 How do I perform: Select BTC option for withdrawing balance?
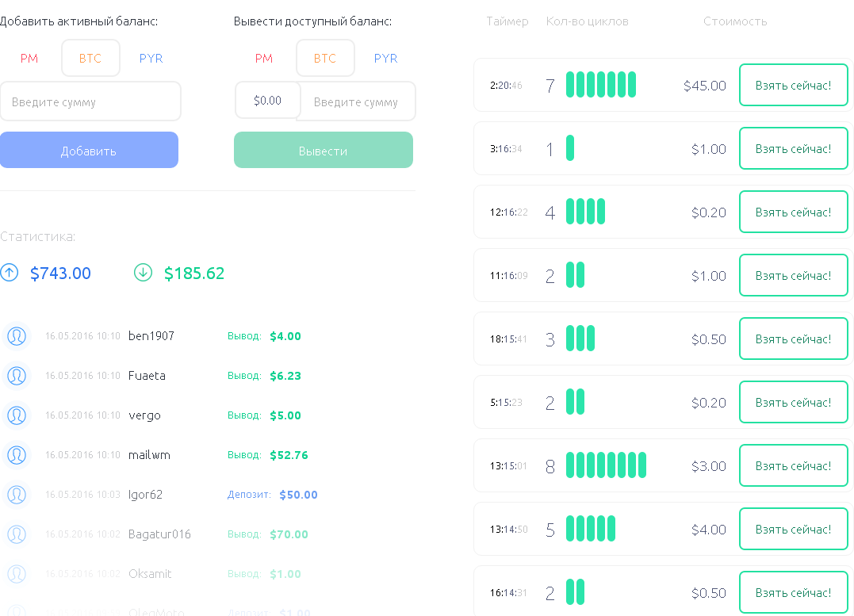pyautogui.click(x=325, y=59)
